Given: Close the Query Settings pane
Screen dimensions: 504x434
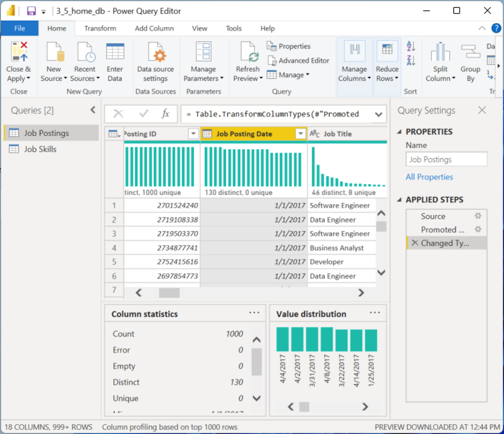Looking at the screenshot, I should tap(482, 110).
